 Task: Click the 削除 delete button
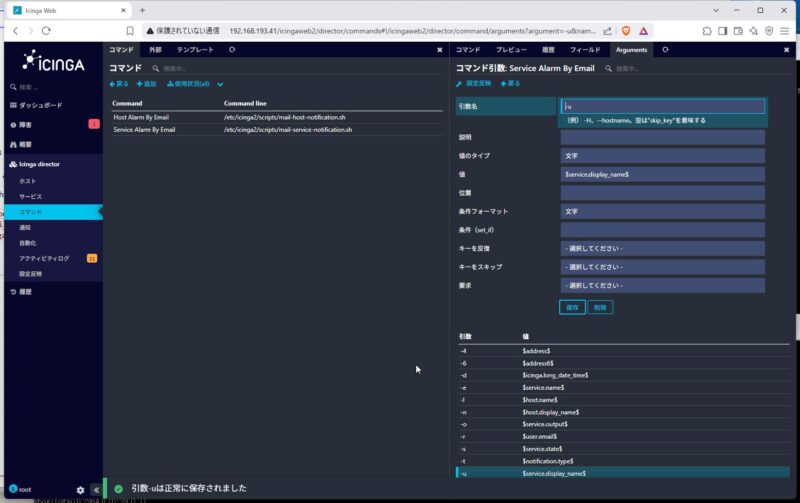tap(600, 308)
